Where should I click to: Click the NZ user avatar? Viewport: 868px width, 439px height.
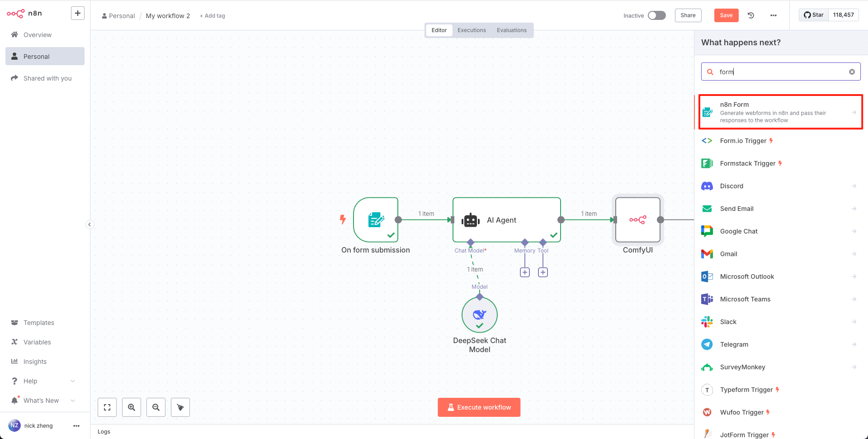click(14, 425)
